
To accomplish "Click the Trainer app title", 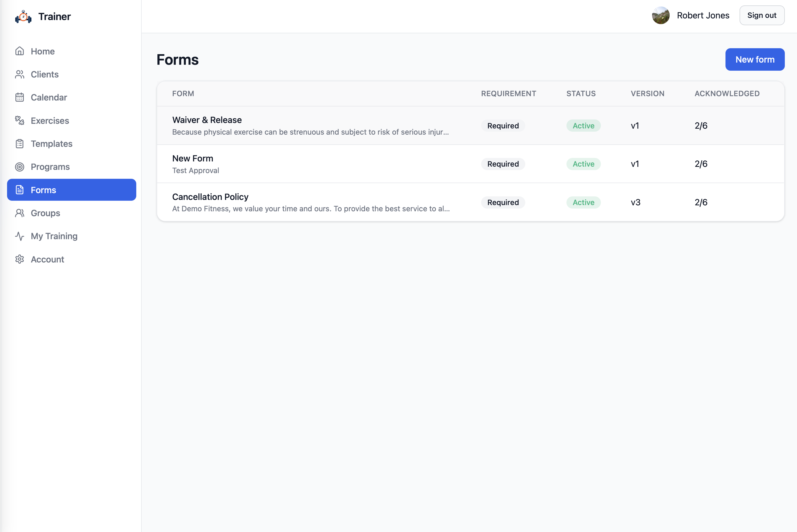I will click(x=55, y=17).
